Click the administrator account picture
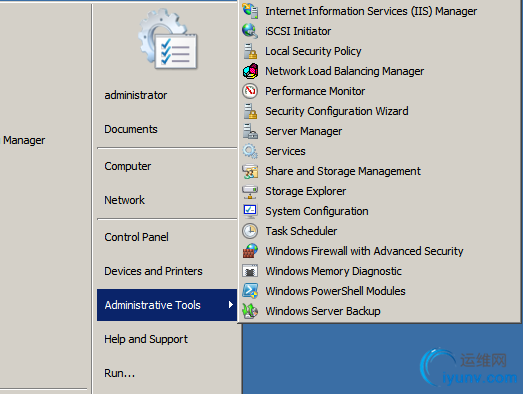 point(168,39)
